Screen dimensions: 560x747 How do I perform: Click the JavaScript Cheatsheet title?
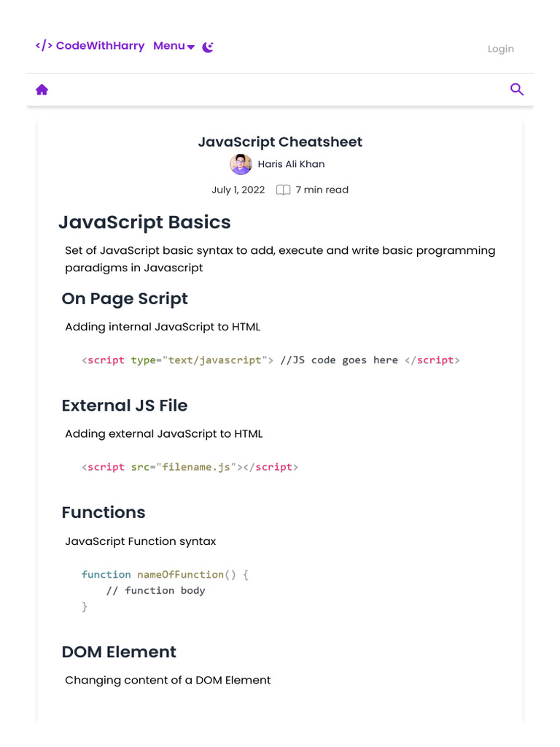[280, 142]
